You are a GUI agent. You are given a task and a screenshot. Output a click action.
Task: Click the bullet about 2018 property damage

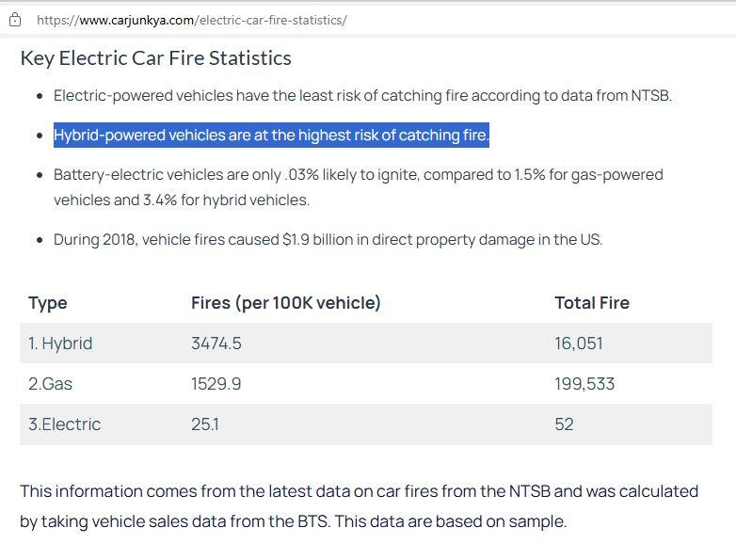328,240
